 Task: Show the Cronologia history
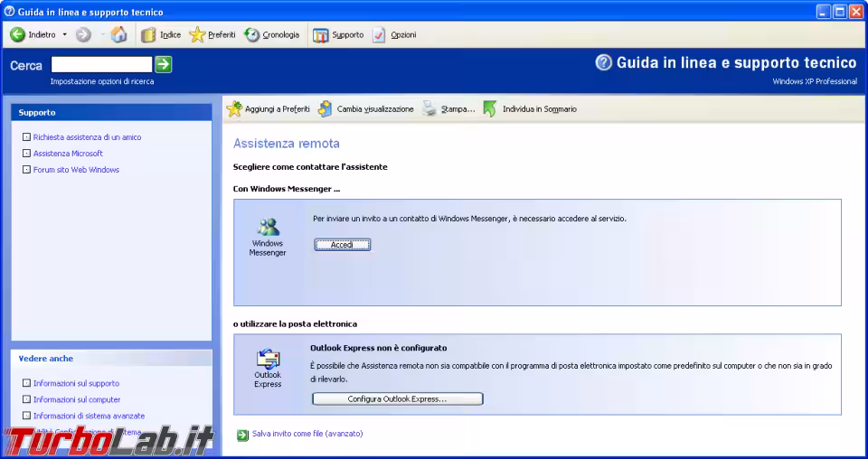[x=272, y=35]
